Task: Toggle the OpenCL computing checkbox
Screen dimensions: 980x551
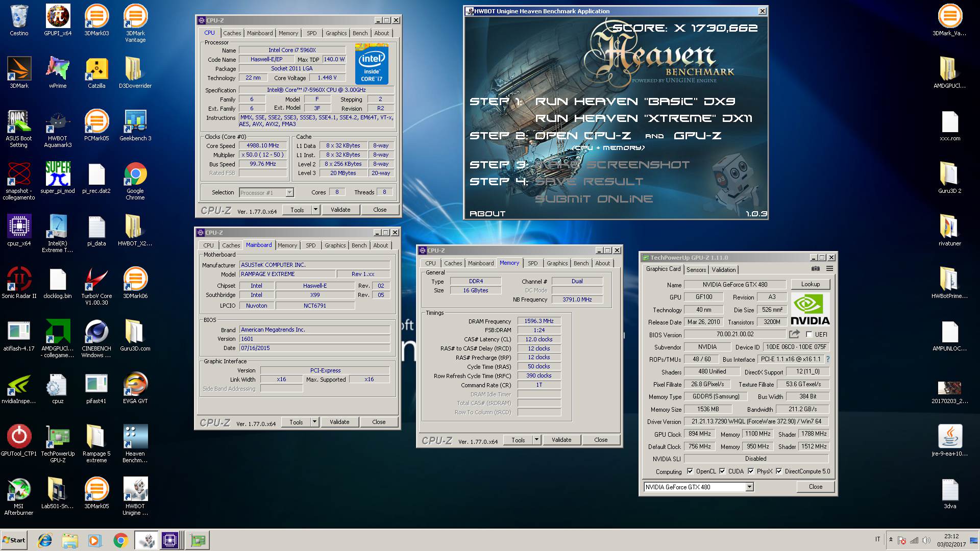Action: [x=690, y=471]
